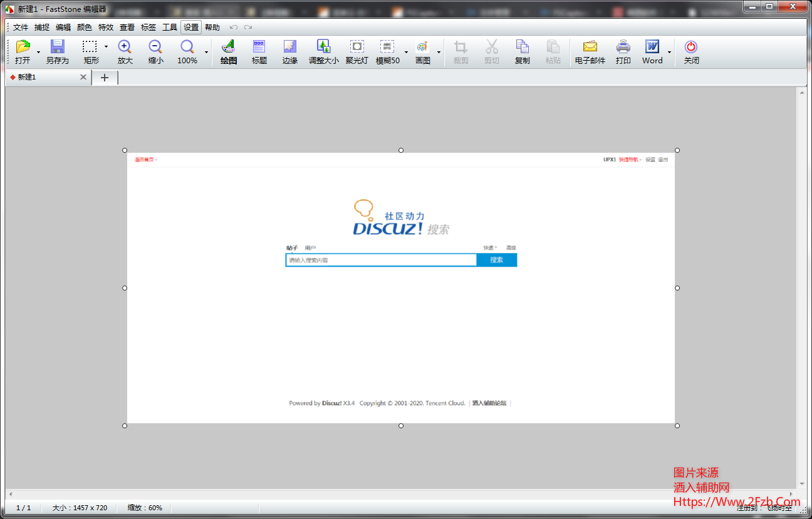Open the 文件 (File) menu
This screenshot has width=812, height=519.
click(21, 28)
